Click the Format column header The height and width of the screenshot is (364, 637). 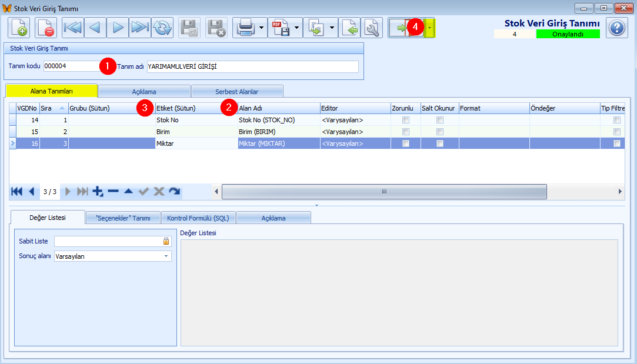coord(494,108)
